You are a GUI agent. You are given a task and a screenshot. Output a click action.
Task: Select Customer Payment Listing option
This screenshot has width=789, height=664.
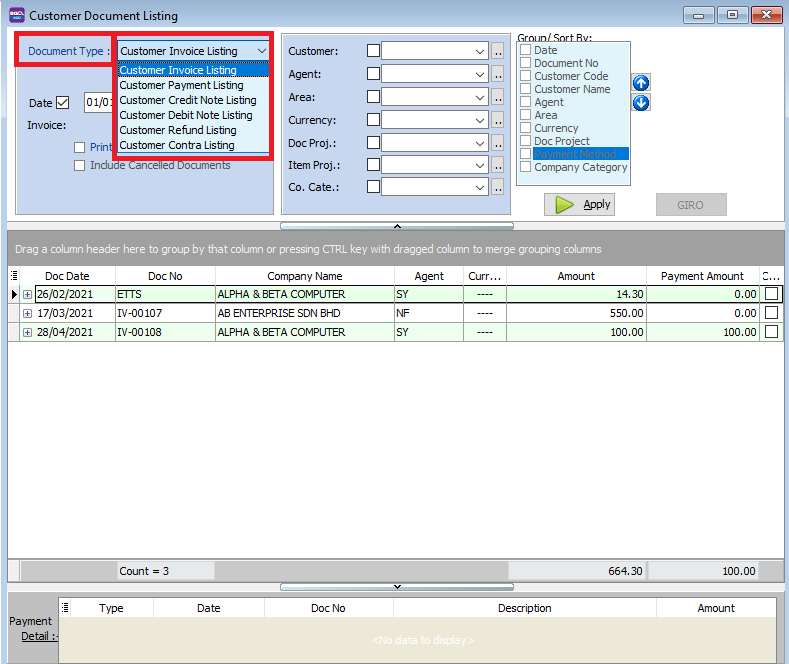181,85
